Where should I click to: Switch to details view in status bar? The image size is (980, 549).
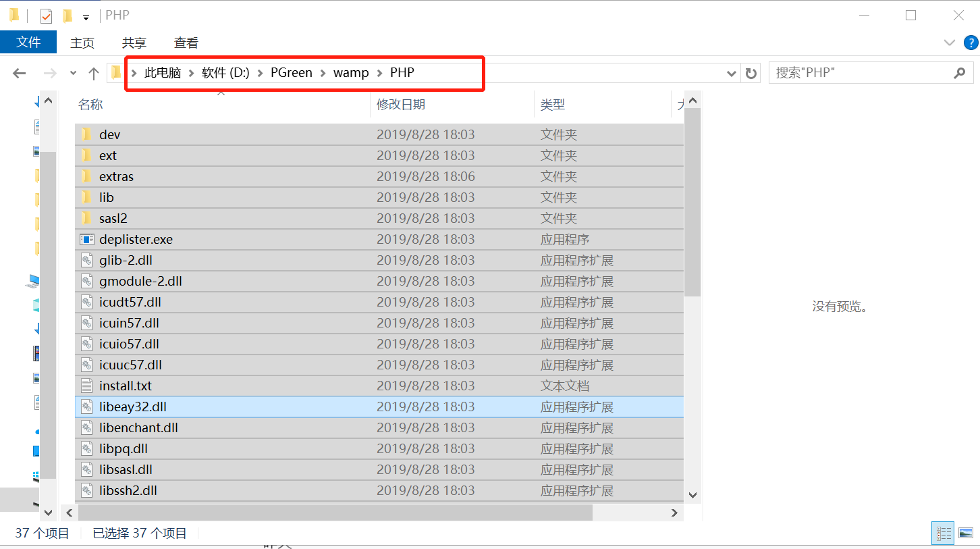click(944, 533)
